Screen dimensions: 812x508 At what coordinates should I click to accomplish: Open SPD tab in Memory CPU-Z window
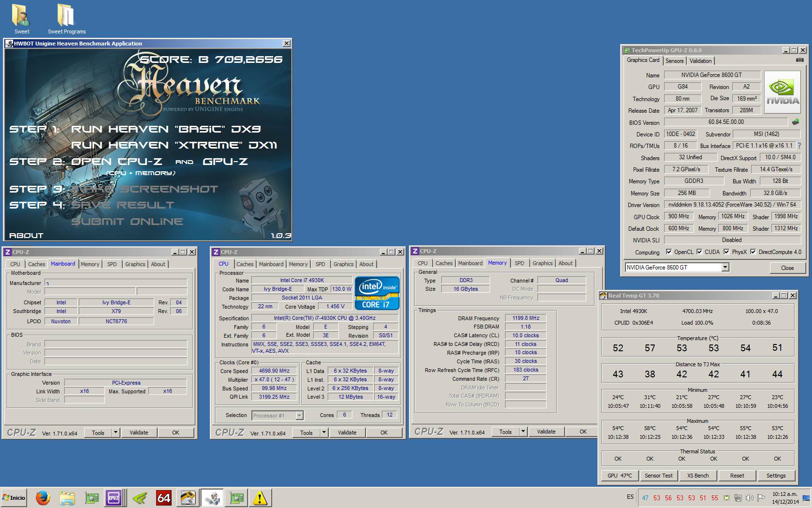(519, 263)
